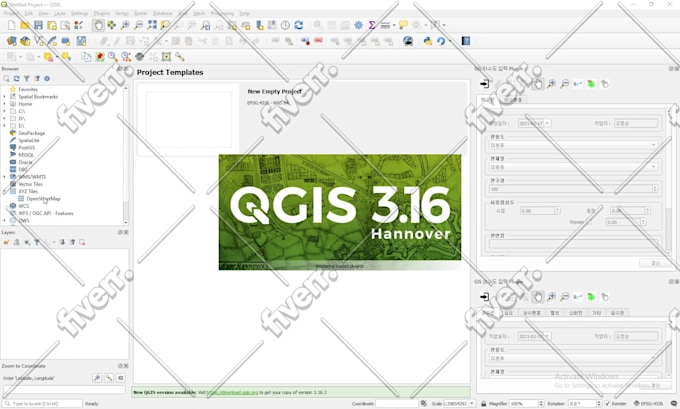The height and width of the screenshot is (409, 680).
Task: Click the button at bottom of upper plugin panel
Action: (x=655, y=263)
